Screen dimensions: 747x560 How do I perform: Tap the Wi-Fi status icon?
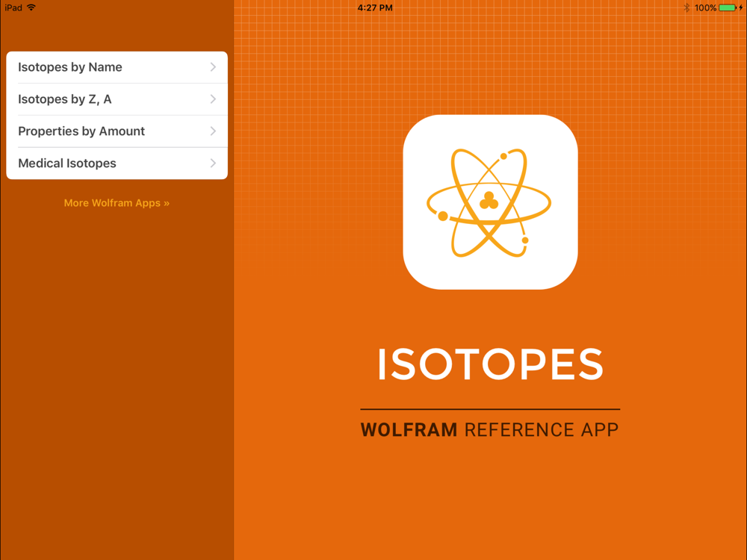pyautogui.click(x=31, y=7)
